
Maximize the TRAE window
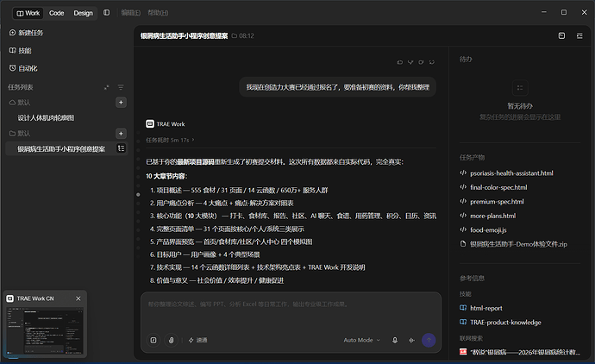tap(564, 12)
